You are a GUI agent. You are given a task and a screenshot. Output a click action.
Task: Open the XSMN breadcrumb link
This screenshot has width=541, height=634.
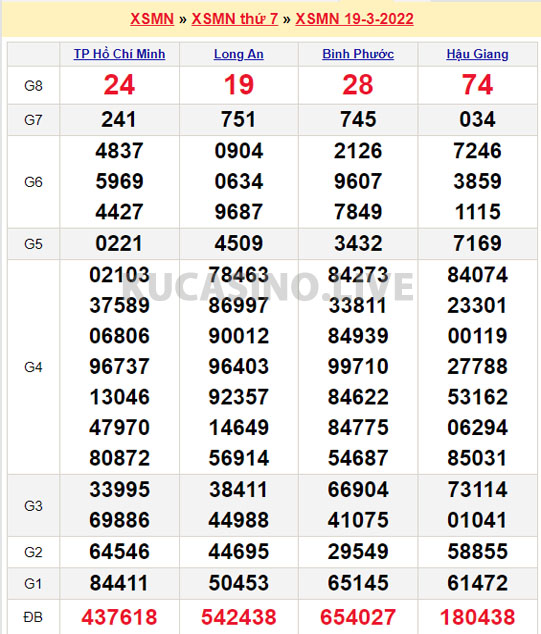pos(152,19)
